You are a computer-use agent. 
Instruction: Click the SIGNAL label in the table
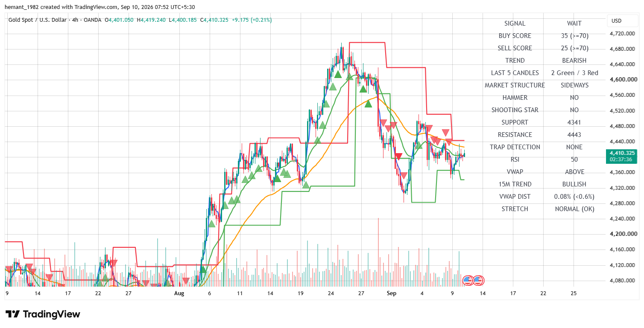515,23
